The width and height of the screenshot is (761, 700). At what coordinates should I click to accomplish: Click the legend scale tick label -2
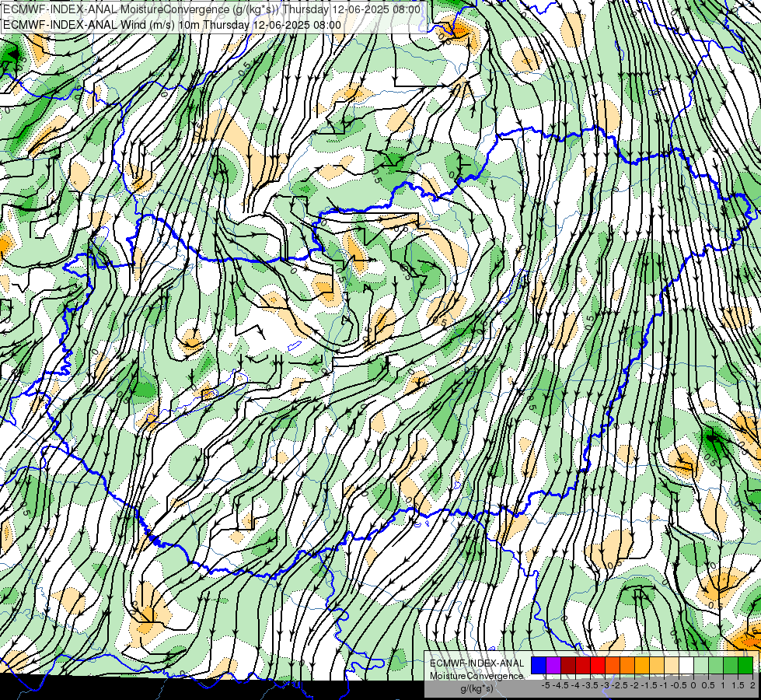(634, 685)
